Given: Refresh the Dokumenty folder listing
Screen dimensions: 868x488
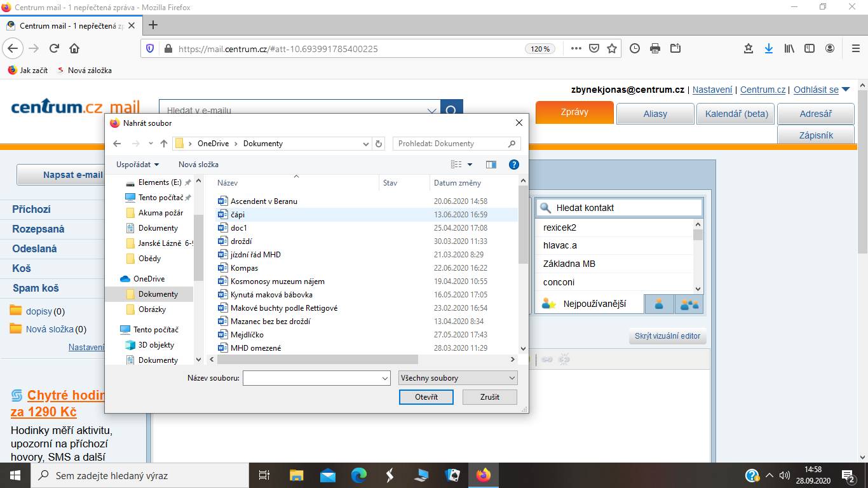Looking at the screenshot, I should 379,144.
